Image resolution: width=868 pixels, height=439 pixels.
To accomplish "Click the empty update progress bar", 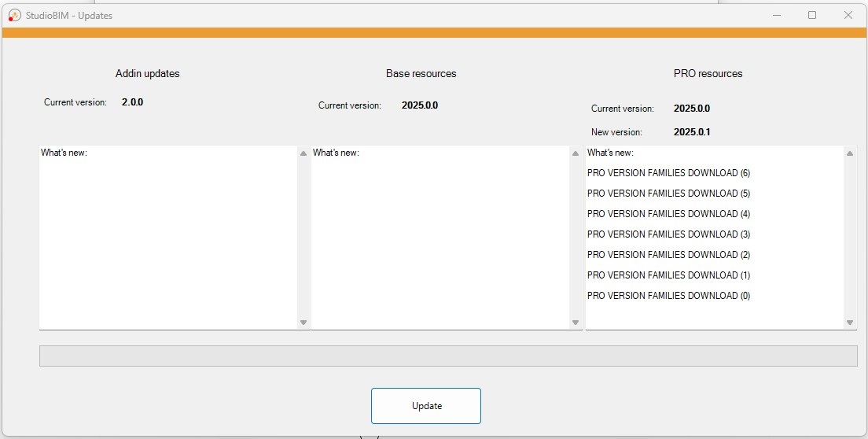I will 448,356.
